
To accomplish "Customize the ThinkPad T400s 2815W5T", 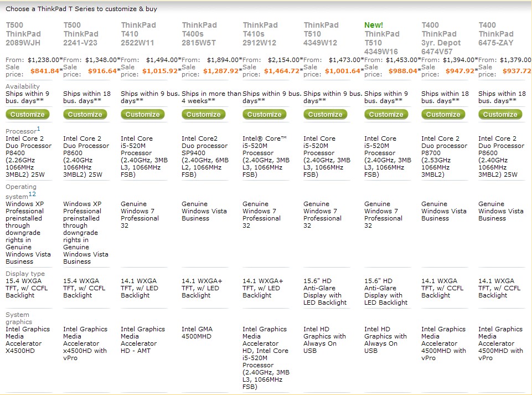I will [204, 115].
